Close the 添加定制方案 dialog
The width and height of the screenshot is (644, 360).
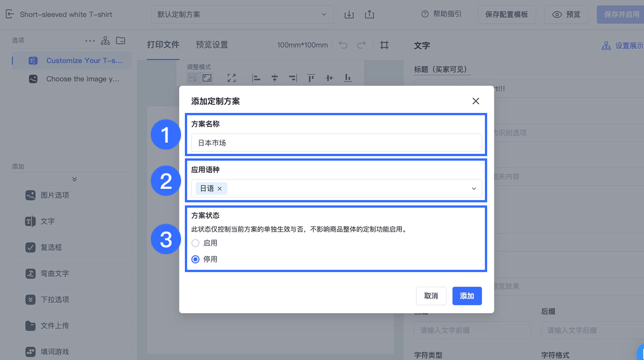point(476,101)
